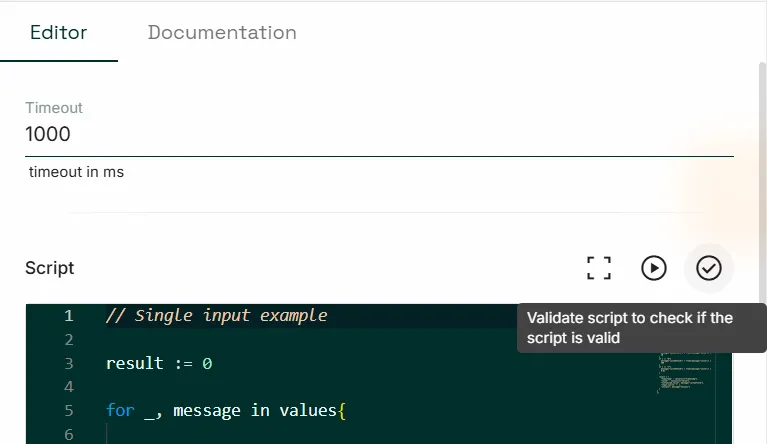Run the script with play icon
This screenshot has height=444, width=767.
pos(654,268)
